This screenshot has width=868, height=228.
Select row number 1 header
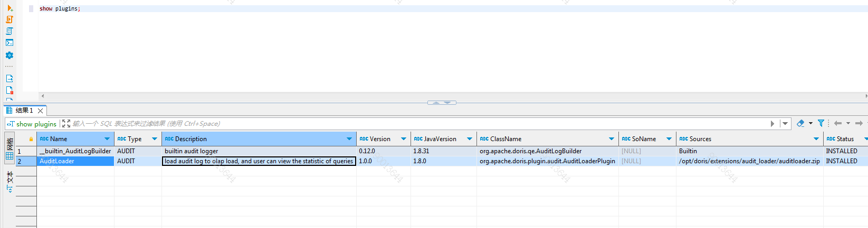[26, 151]
